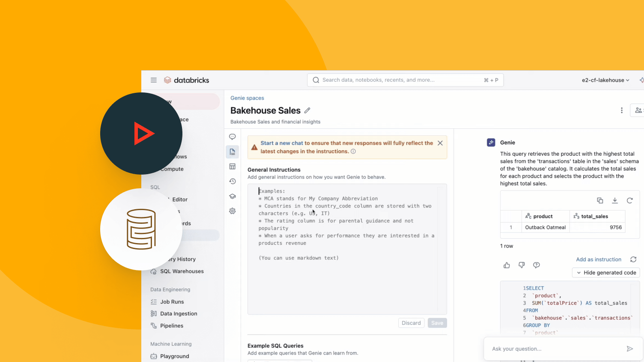Save the general instructions
Image resolution: width=644 pixels, height=362 pixels.
[437, 323]
